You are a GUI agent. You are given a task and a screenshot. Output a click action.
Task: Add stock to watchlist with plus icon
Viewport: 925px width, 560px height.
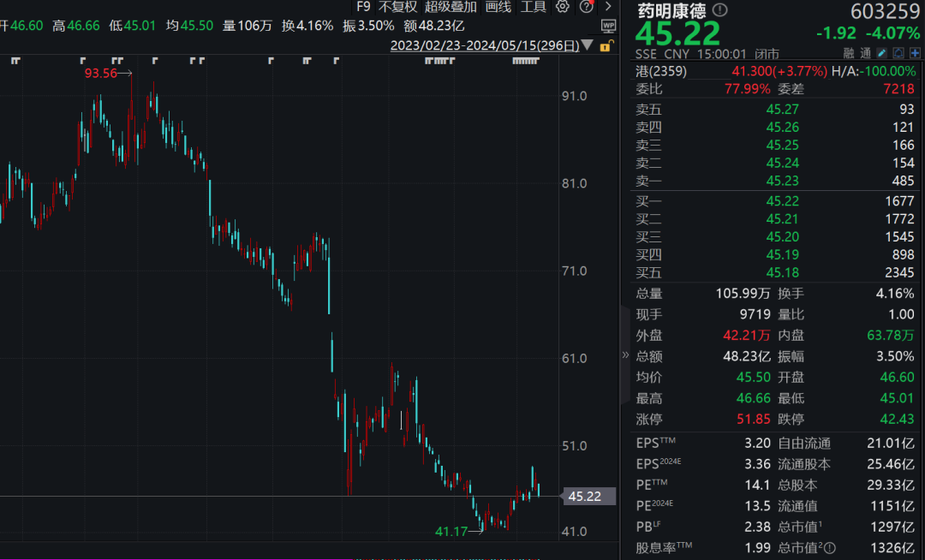click(x=915, y=53)
